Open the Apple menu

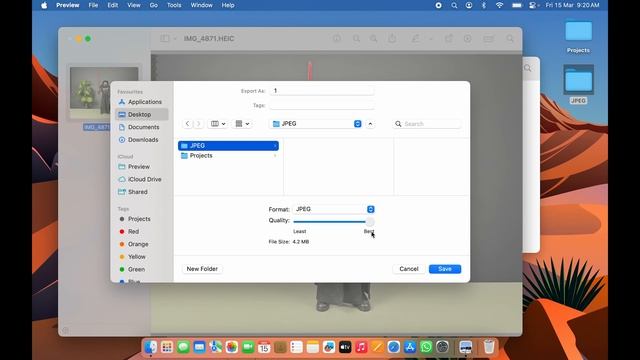(x=44, y=5)
